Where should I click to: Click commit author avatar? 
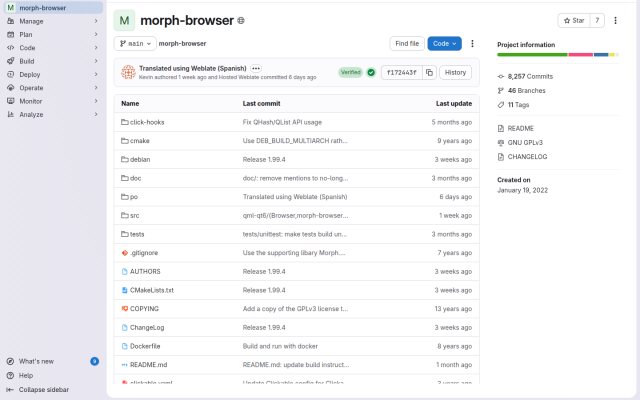pos(128,72)
